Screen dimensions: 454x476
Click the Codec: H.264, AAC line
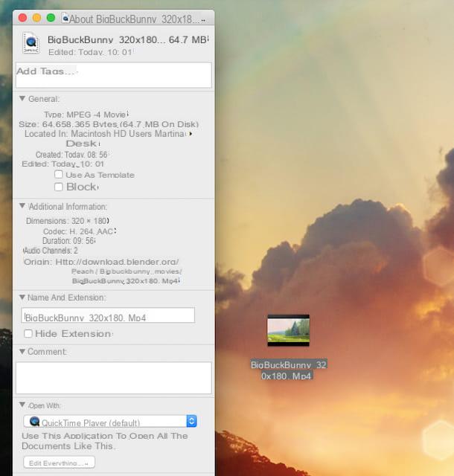tap(78, 231)
